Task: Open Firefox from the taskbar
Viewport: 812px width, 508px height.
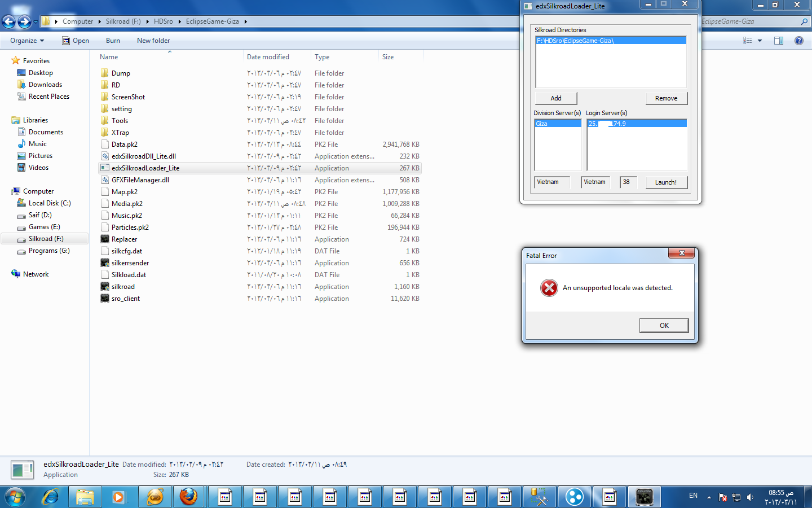Action: click(189, 497)
